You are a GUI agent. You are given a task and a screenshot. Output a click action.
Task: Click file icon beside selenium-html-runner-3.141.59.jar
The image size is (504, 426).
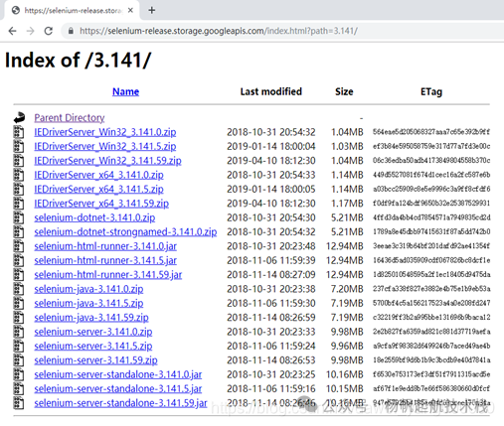pos(19,274)
